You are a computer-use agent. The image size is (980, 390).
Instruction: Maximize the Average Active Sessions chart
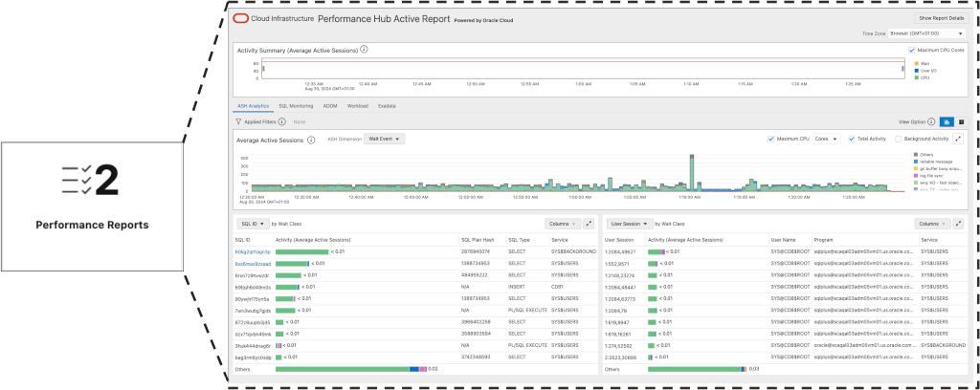[x=958, y=140]
